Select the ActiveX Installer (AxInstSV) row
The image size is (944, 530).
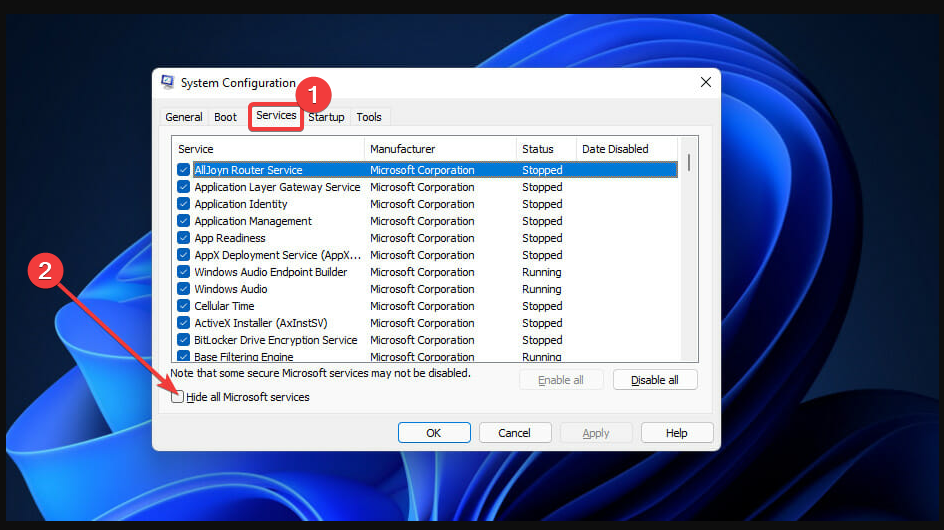click(x=427, y=323)
